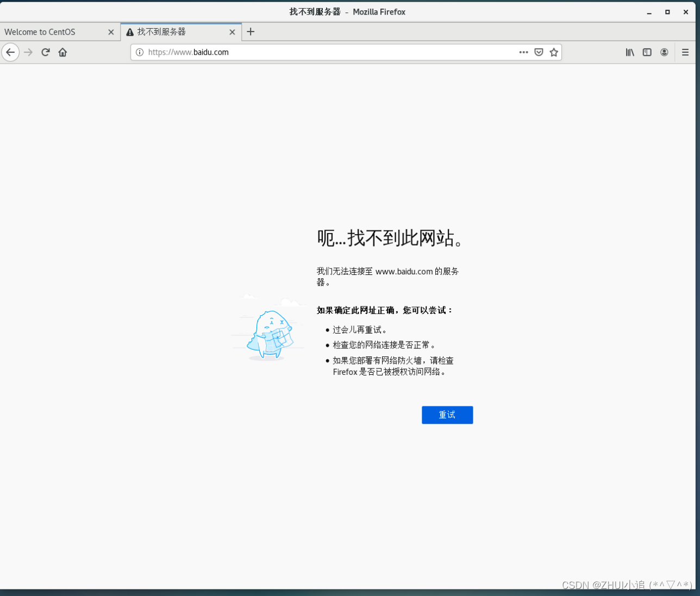Image resolution: width=700 pixels, height=596 pixels.
Task: Reload the current page
Action: pos(46,52)
